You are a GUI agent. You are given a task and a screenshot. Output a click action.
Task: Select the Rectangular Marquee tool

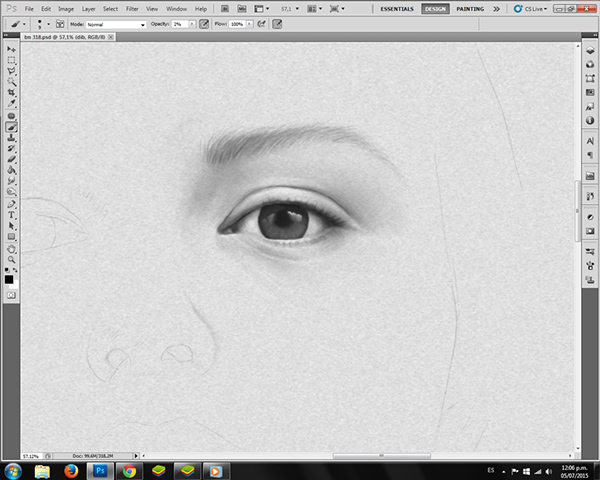[x=11, y=60]
